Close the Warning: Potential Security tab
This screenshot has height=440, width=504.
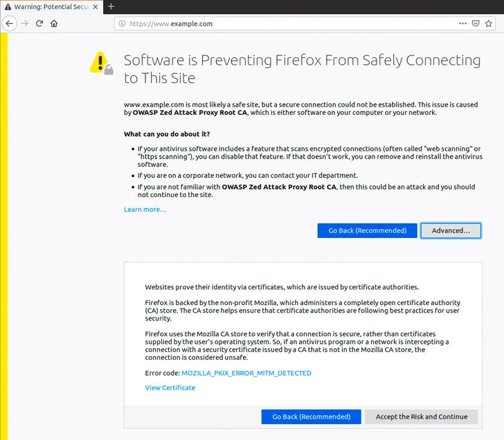pos(96,6)
